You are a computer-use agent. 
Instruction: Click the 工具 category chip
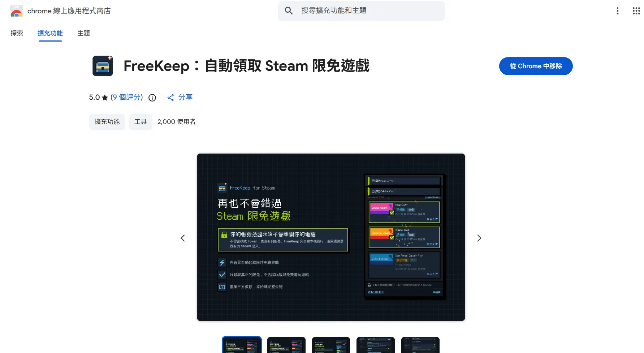pos(141,122)
